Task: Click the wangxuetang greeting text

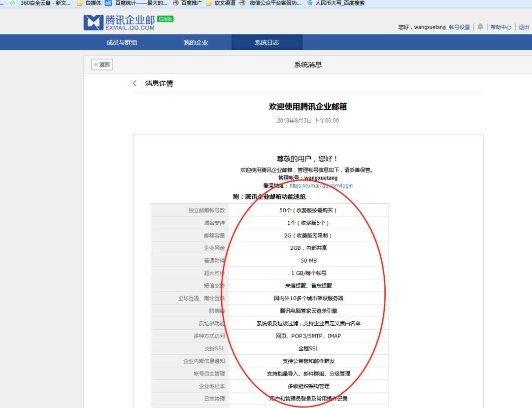Action: click(x=422, y=27)
